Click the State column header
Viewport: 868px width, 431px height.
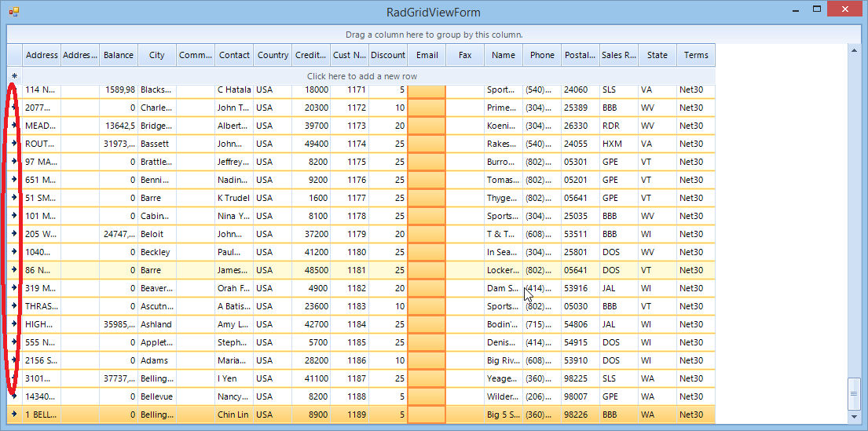pos(657,55)
